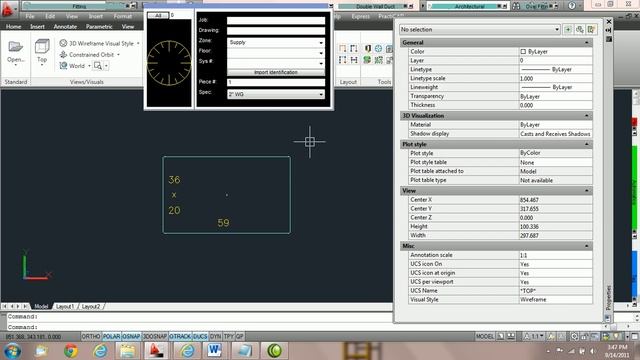Image resolution: width=640 pixels, height=360 pixels.
Task: Click the Windows Start orb
Action: click(13, 351)
